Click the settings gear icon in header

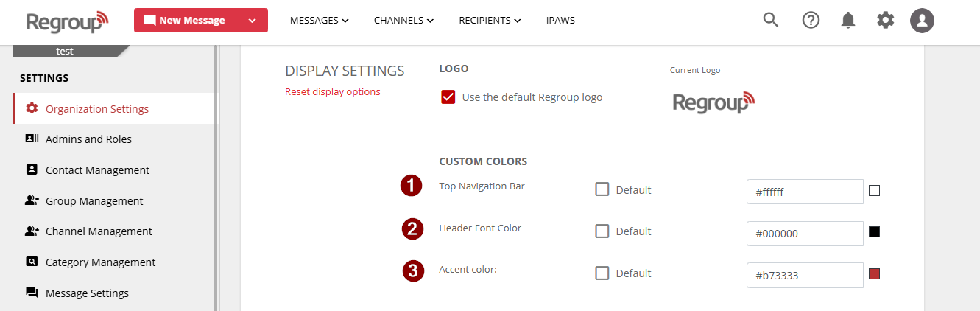pyautogui.click(x=885, y=20)
